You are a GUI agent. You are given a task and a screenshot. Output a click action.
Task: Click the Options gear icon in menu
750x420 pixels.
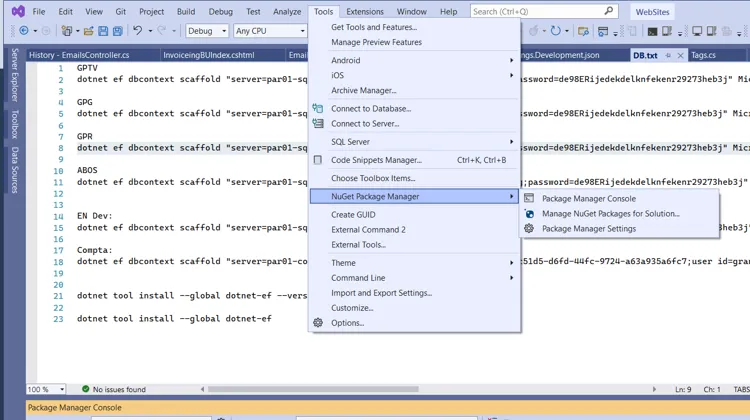[318, 323]
